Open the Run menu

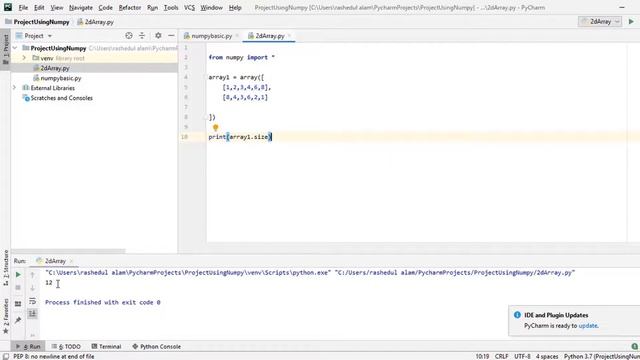coord(152,8)
